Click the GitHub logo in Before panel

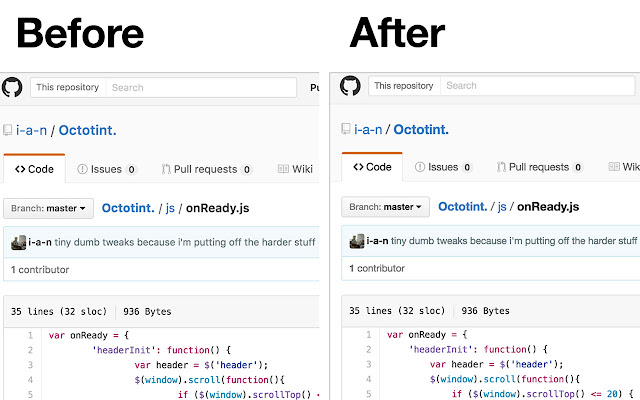click(13, 88)
